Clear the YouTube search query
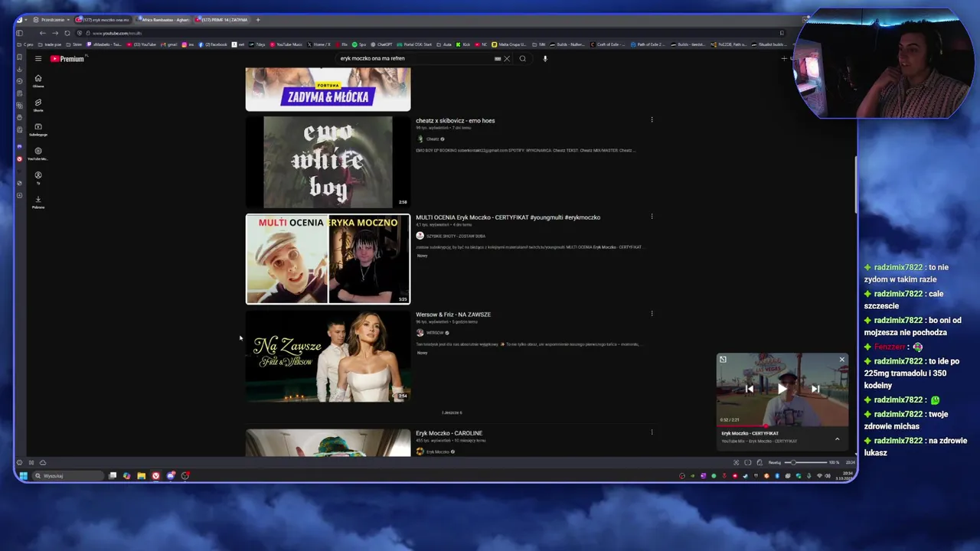The width and height of the screenshot is (980, 551). (x=507, y=58)
